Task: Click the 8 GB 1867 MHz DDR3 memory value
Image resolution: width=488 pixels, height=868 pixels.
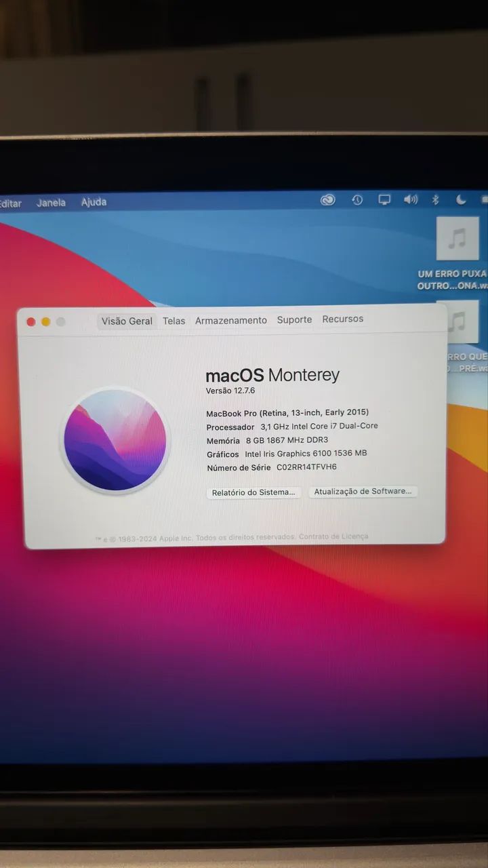Action: tap(287, 440)
